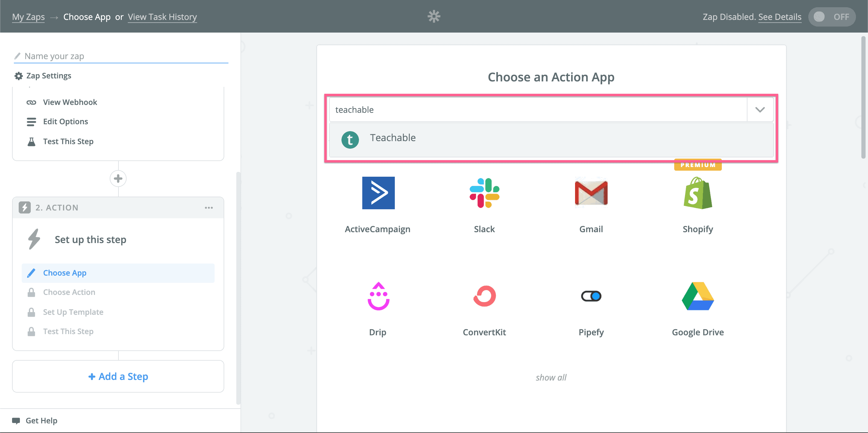868x433 pixels.
Task: Choose the Slack app icon
Action: click(x=484, y=193)
